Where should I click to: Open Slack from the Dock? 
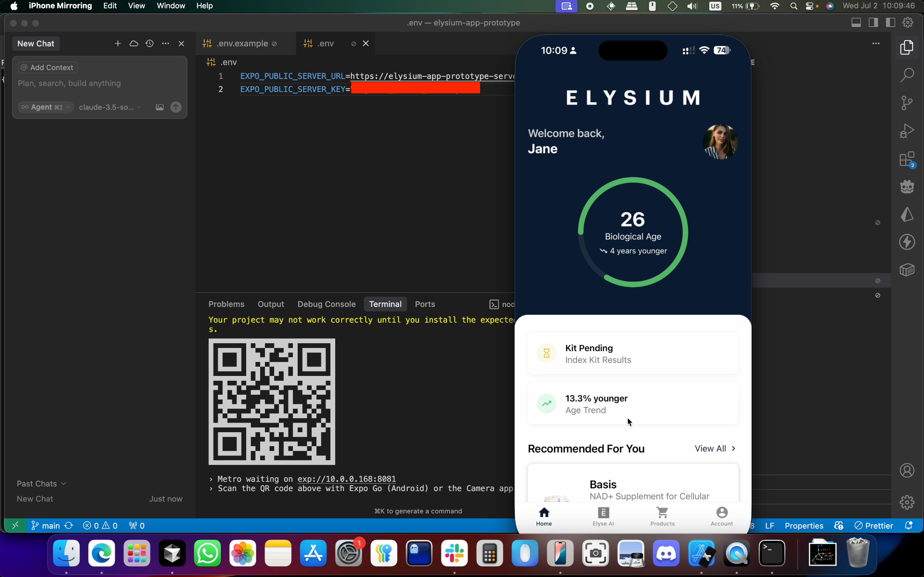454,553
